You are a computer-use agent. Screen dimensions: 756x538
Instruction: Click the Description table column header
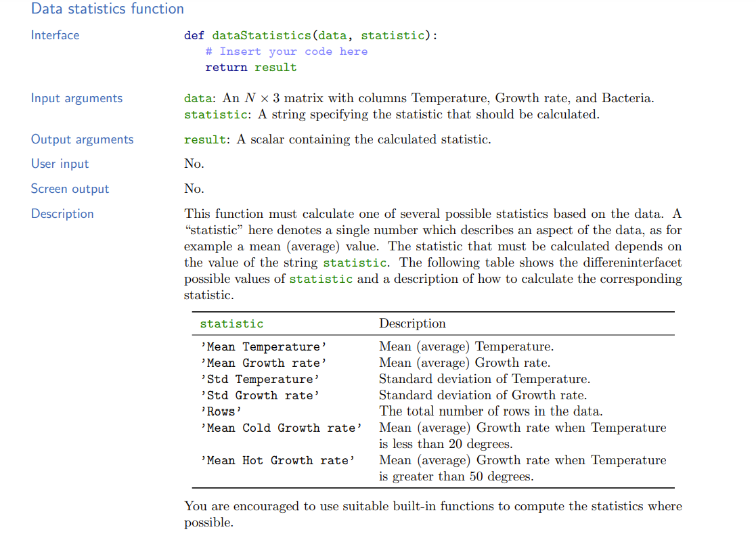(x=412, y=323)
